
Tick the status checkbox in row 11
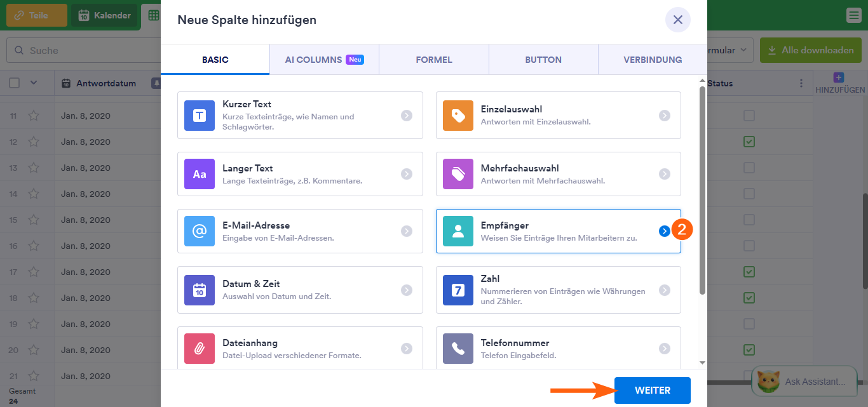749,116
